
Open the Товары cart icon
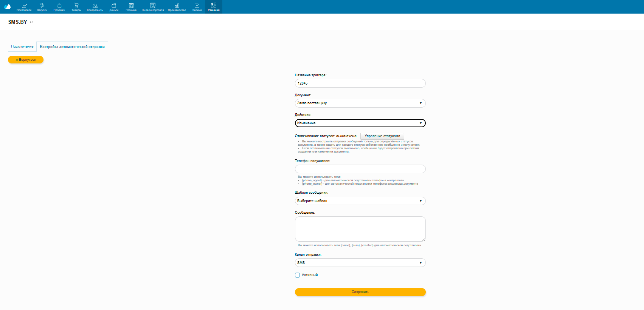point(76,5)
